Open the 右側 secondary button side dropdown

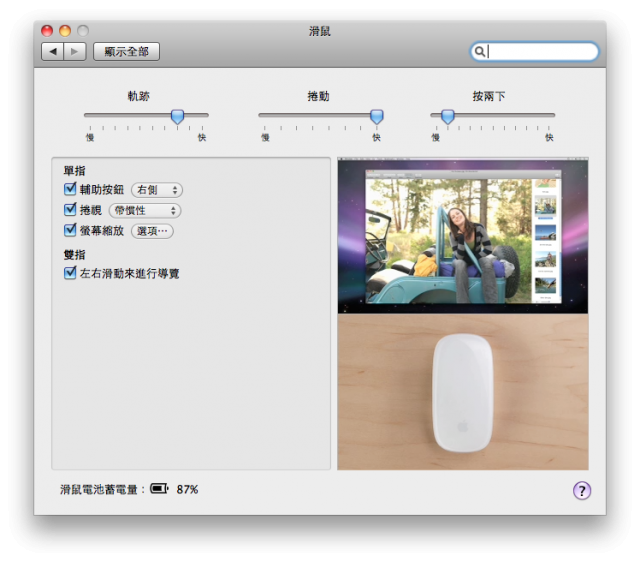point(157,190)
